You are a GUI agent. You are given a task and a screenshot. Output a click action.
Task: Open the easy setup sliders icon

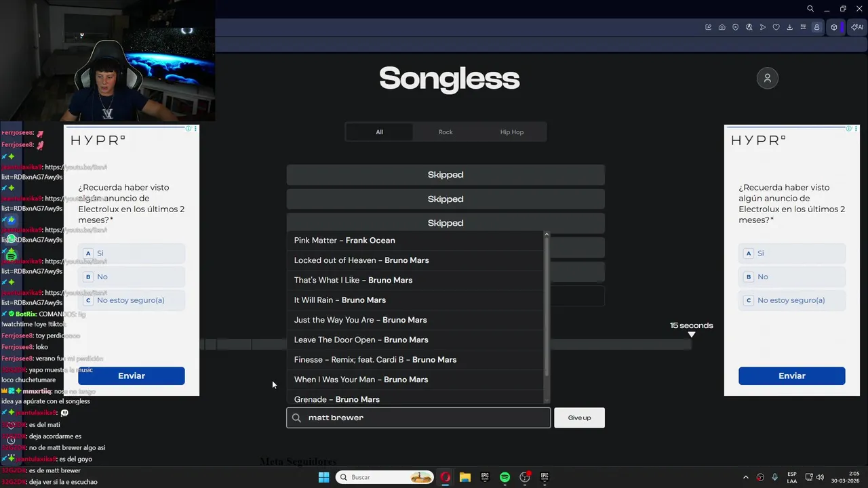(x=804, y=27)
